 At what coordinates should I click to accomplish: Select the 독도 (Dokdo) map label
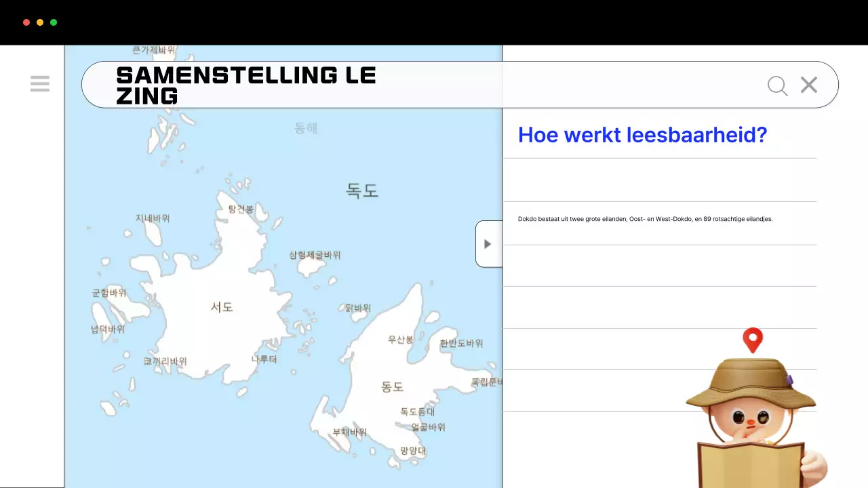coord(361,191)
